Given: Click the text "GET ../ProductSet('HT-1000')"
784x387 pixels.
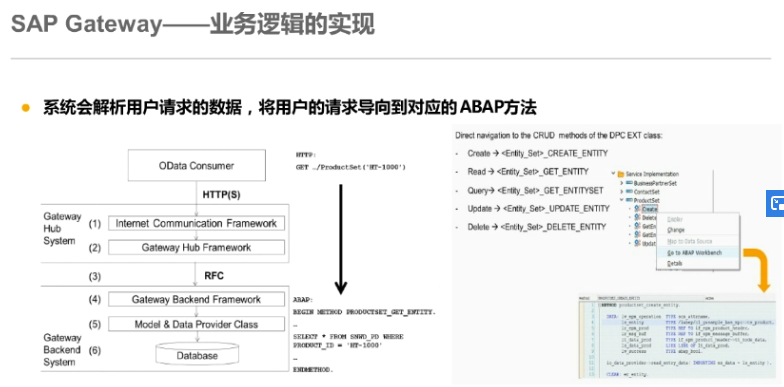Looking at the screenshot, I should [350, 168].
